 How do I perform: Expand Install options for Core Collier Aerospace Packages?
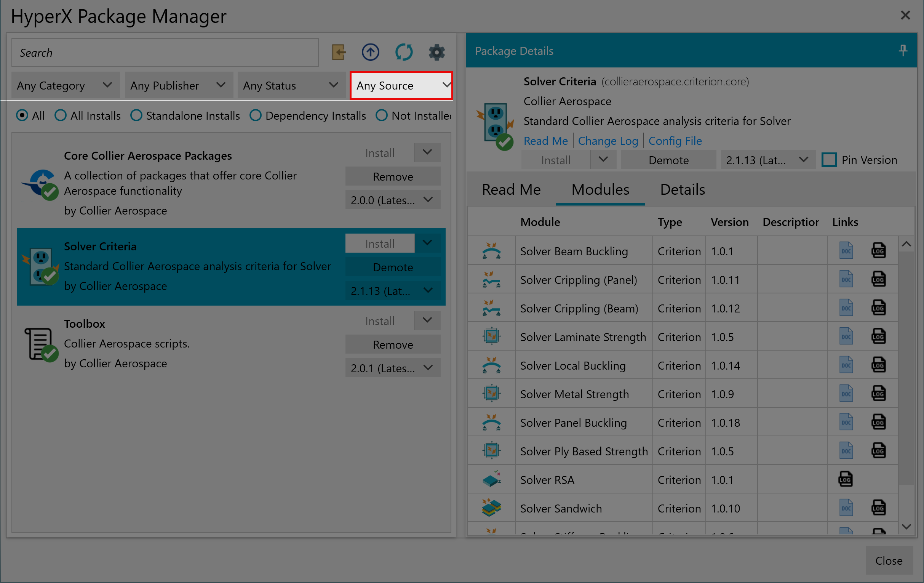tap(427, 152)
